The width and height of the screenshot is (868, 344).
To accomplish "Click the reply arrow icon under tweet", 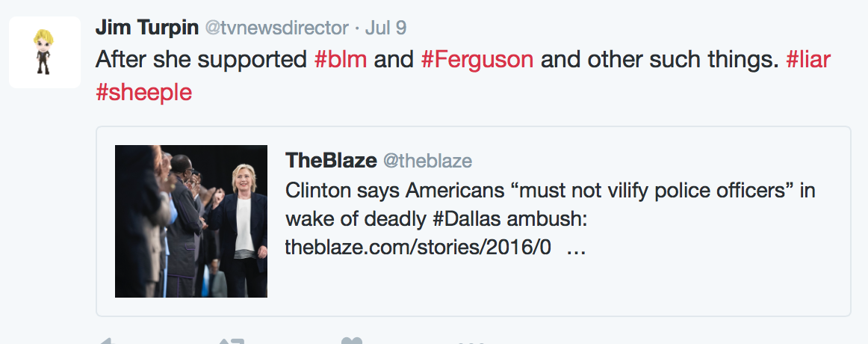I will pyautogui.click(x=107, y=341).
